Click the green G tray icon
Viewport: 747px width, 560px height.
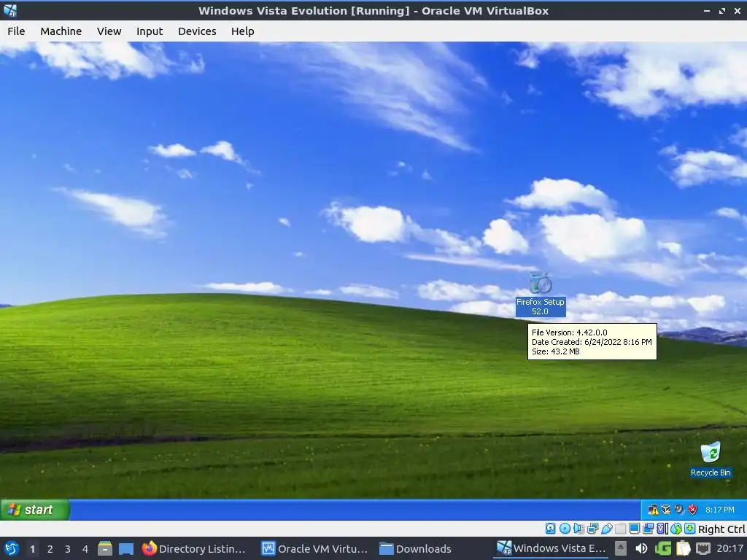pos(662,548)
